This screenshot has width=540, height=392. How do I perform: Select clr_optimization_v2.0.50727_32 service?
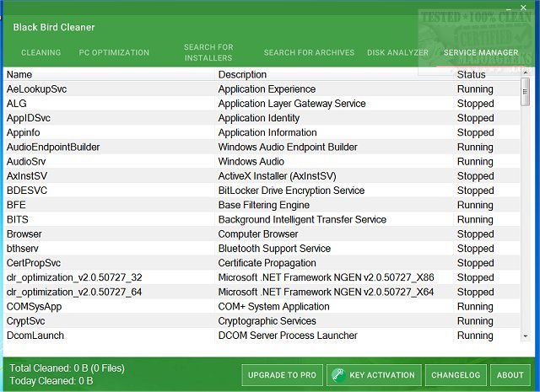(262, 277)
